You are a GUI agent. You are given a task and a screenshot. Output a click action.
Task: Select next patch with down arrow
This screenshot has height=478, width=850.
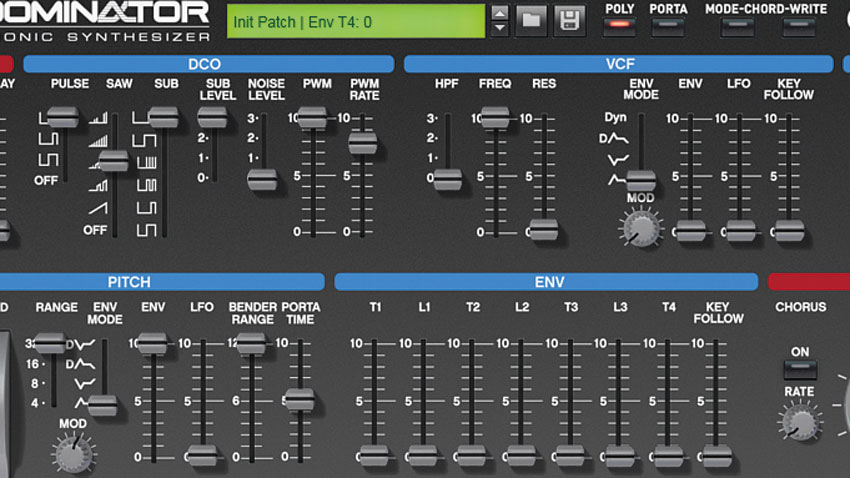click(x=500, y=28)
